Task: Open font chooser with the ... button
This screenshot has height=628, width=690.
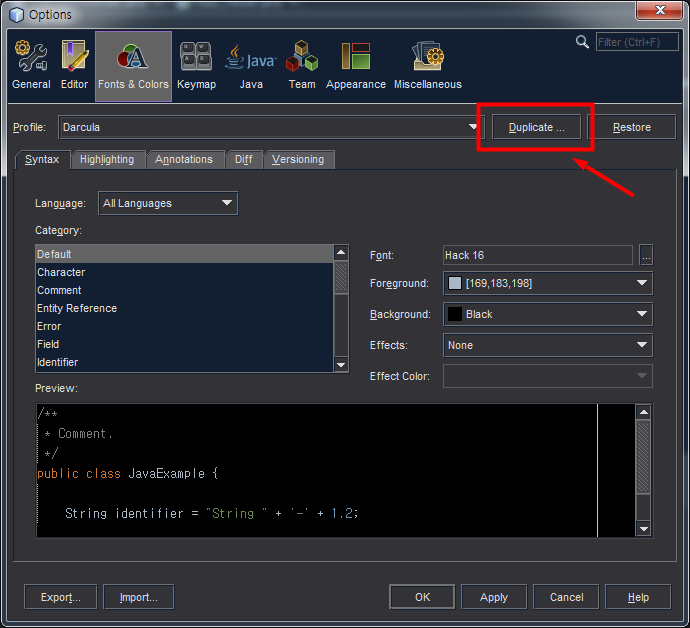Action: [x=646, y=255]
